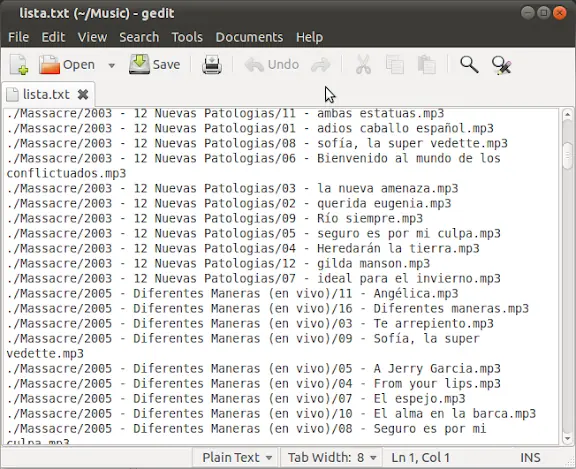Click the Open folder icon
The height and width of the screenshot is (469, 576).
(49, 65)
